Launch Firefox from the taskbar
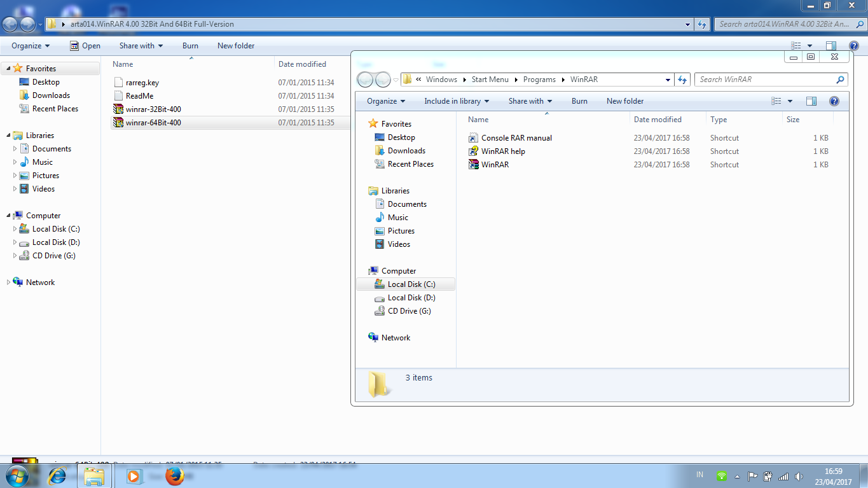The height and width of the screenshot is (488, 868). pyautogui.click(x=174, y=476)
